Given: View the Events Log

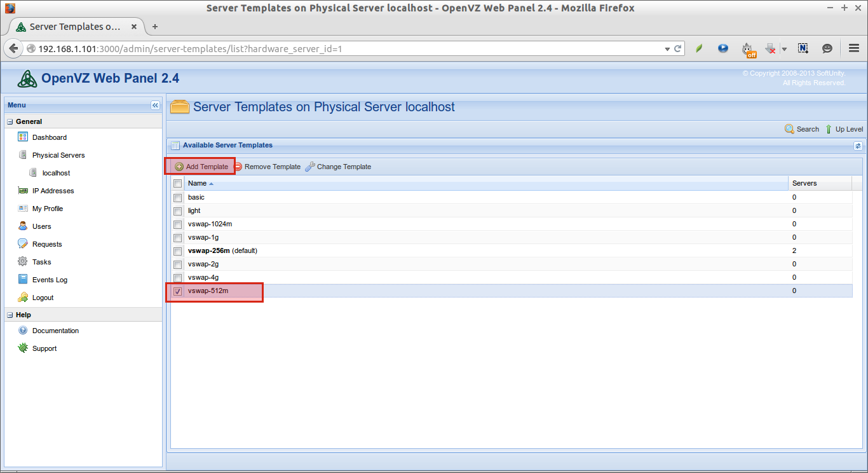Looking at the screenshot, I should coord(50,280).
